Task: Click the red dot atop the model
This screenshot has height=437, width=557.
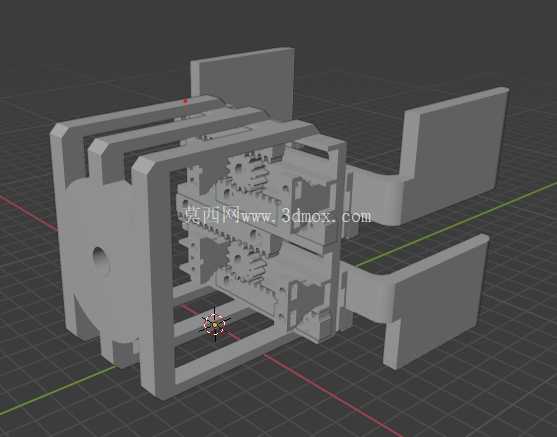Action: 185,101
